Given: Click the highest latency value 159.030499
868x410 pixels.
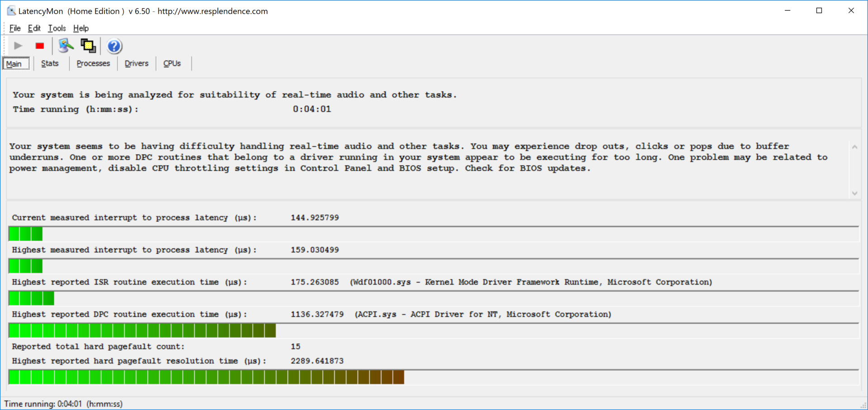Looking at the screenshot, I should 315,250.
